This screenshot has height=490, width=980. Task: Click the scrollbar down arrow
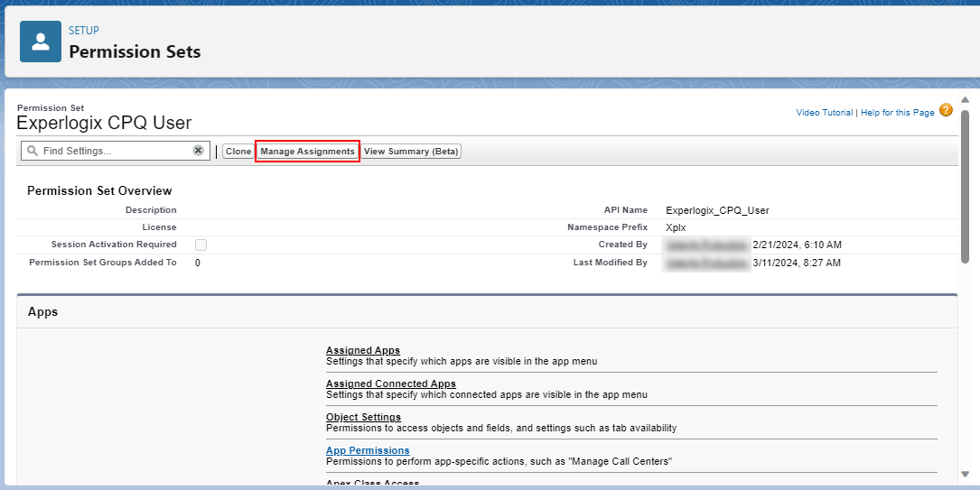[965, 474]
